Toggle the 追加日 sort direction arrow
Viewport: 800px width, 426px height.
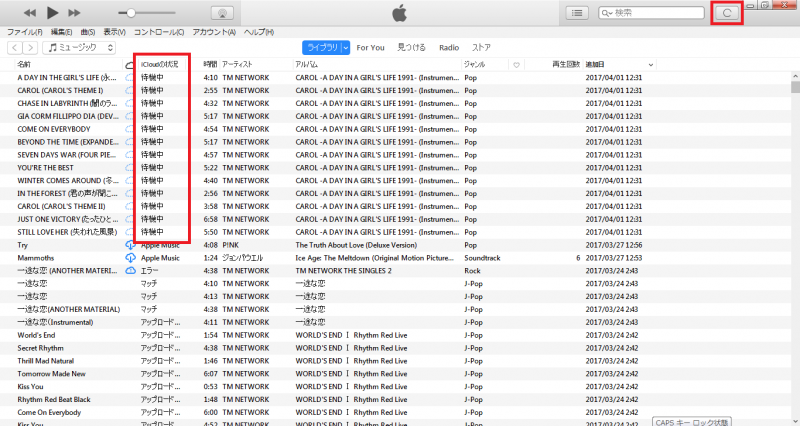(651, 65)
